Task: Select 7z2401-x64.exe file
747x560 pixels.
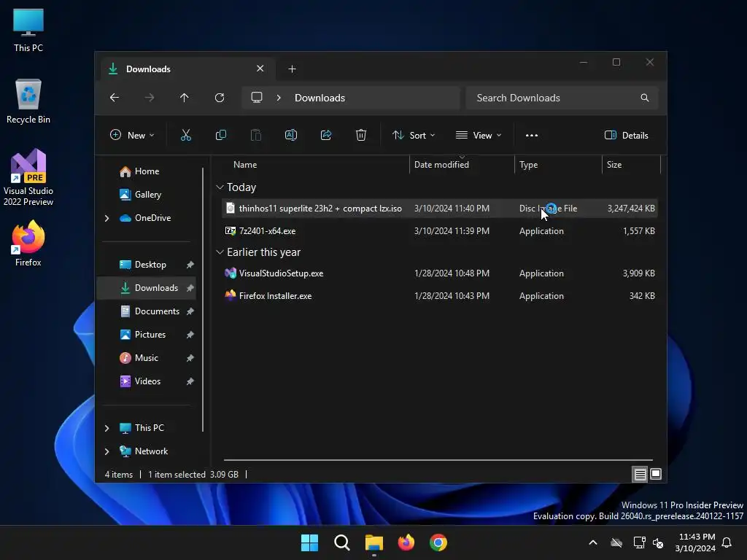Action: tap(439, 231)
